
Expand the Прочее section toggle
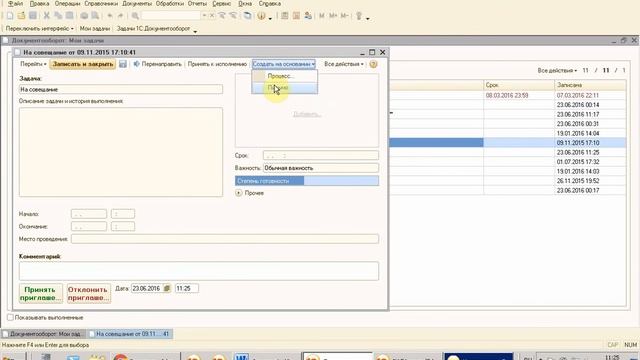point(239,193)
